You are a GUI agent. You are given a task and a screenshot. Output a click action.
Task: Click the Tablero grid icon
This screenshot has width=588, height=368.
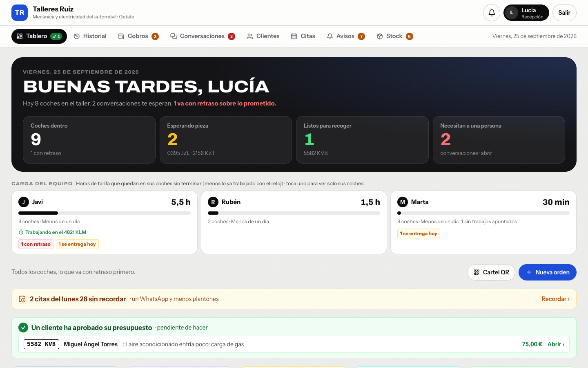[20, 36]
